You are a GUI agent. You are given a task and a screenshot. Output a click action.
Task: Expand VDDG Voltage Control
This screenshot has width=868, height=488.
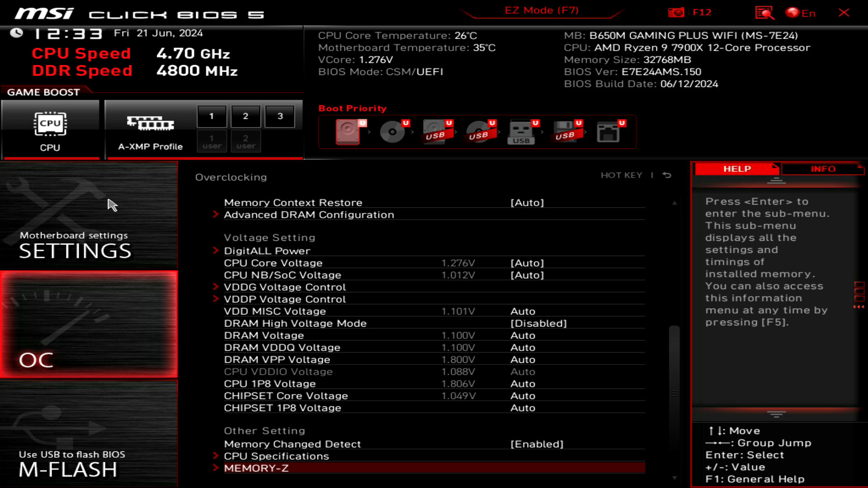tap(285, 286)
